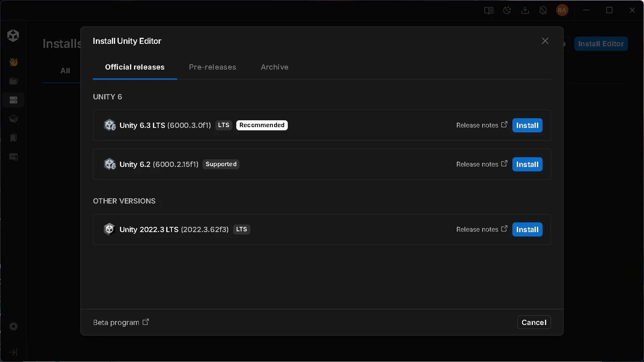The width and height of the screenshot is (644, 362).
Task: Select the All tab in Installs window
Action: (x=65, y=71)
